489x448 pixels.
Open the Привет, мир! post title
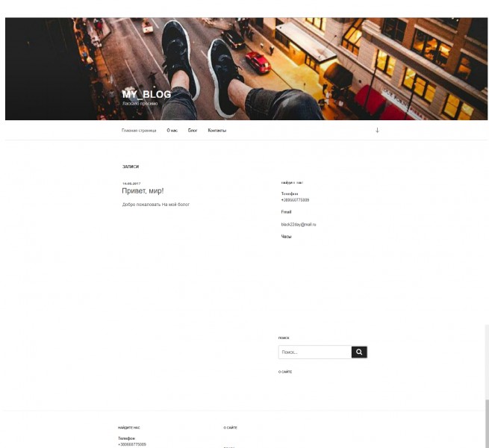pyautogui.click(x=143, y=191)
